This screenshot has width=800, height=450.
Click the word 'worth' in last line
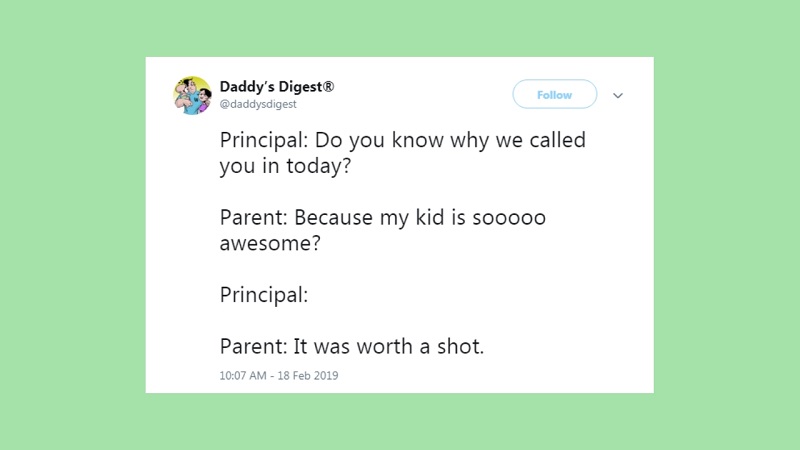[x=384, y=346]
